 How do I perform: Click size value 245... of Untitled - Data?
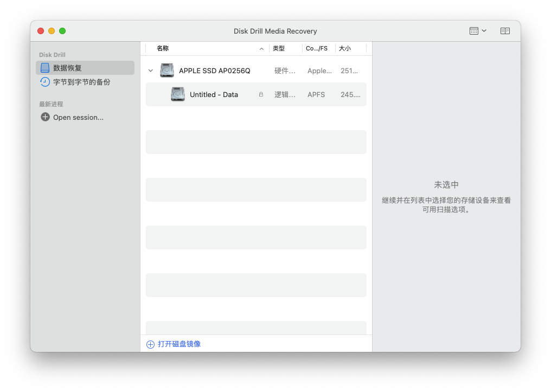click(350, 94)
